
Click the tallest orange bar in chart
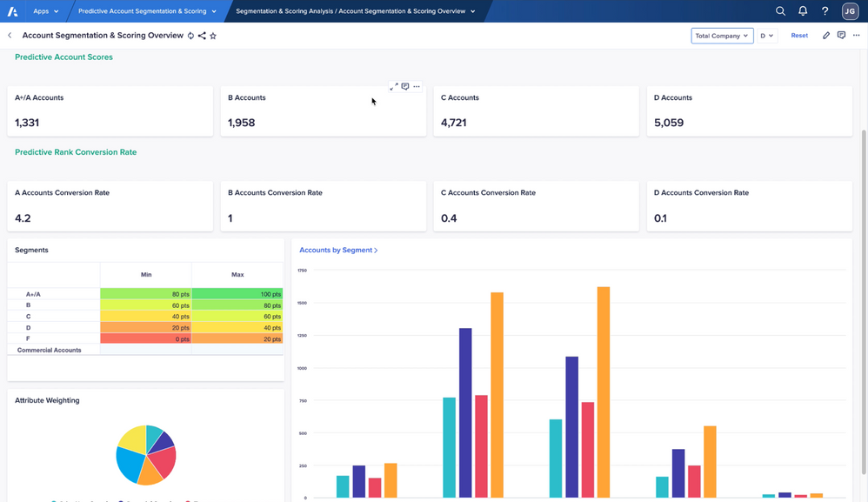pyautogui.click(x=604, y=392)
